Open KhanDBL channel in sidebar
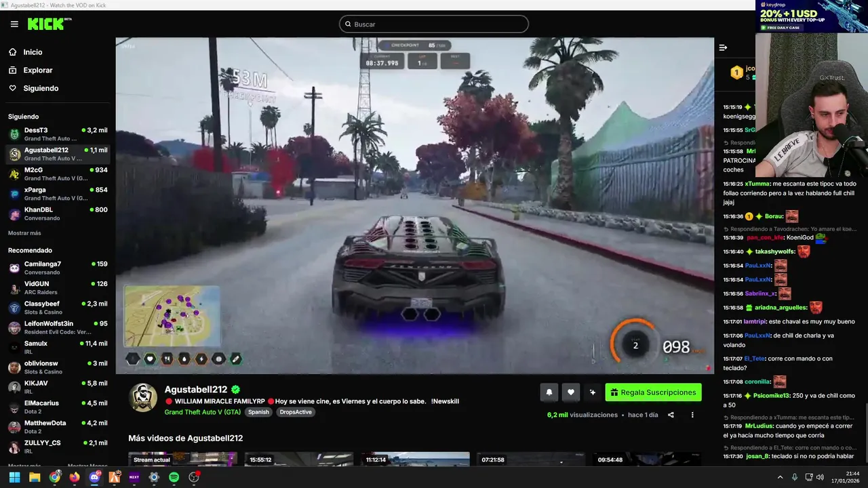Image resolution: width=868 pixels, height=488 pixels. [58, 213]
